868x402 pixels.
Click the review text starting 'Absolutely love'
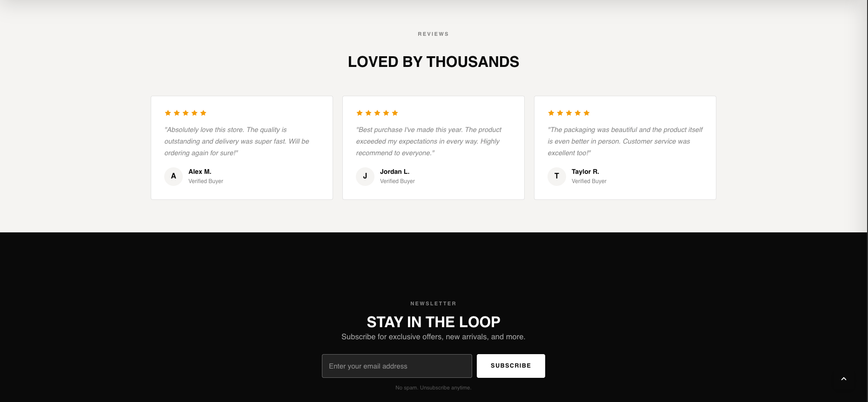[x=237, y=141]
